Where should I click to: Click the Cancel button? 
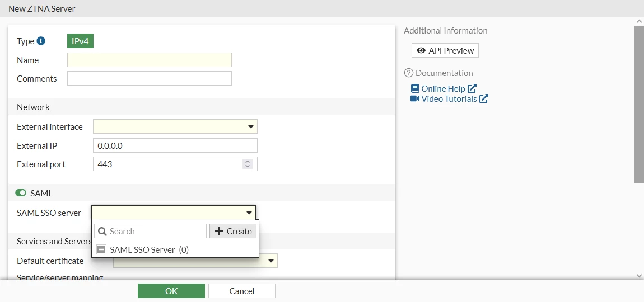coord(242,291)
